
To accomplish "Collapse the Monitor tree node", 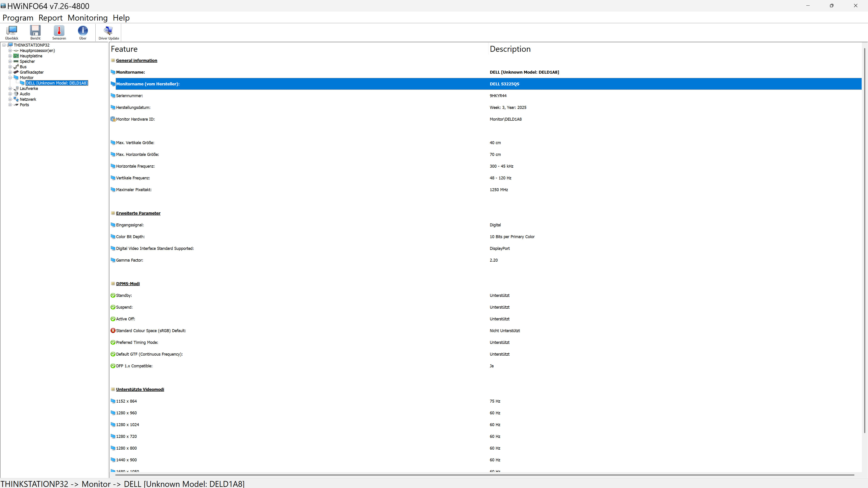I will click(x=10, y=78).
